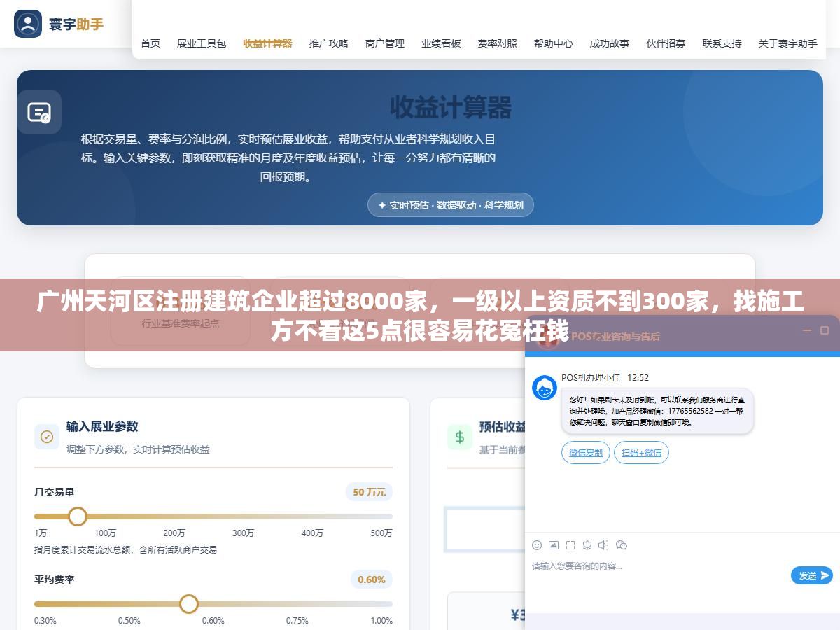840x630 pixels.
Task: Open the 费率对照 page
Action: [x=498, y=43]
